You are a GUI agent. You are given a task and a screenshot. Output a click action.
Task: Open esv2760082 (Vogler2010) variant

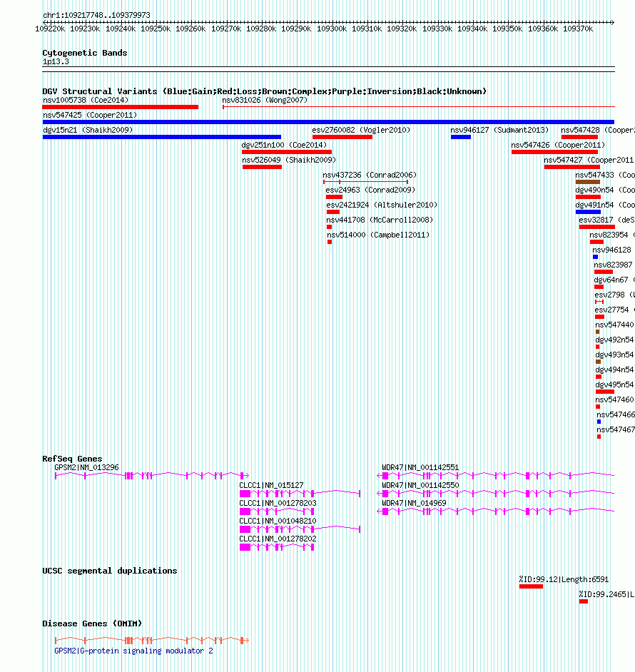361,130
